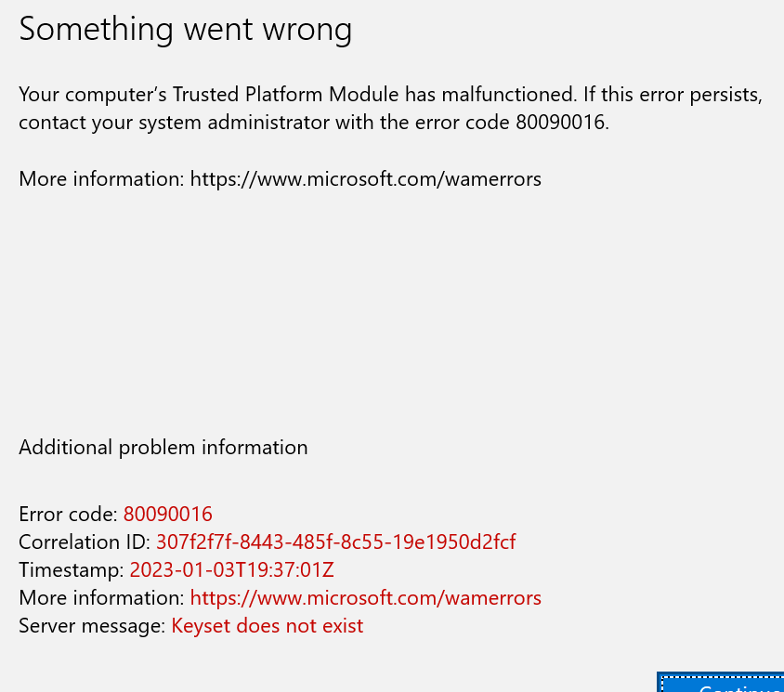The image size is (784, 692).
Task: Follow the microsoft.com/wamerrors link in error details
Action: (x=365, y=597)
